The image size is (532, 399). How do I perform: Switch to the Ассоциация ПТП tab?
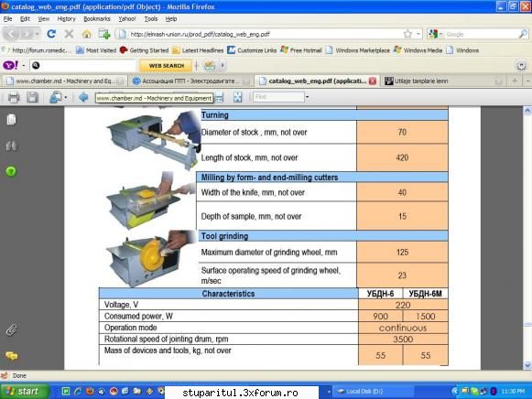(x=190, y=81)
